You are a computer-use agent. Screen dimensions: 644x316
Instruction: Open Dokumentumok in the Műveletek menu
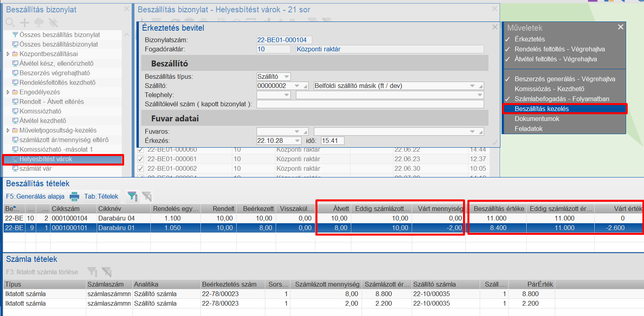537,119
